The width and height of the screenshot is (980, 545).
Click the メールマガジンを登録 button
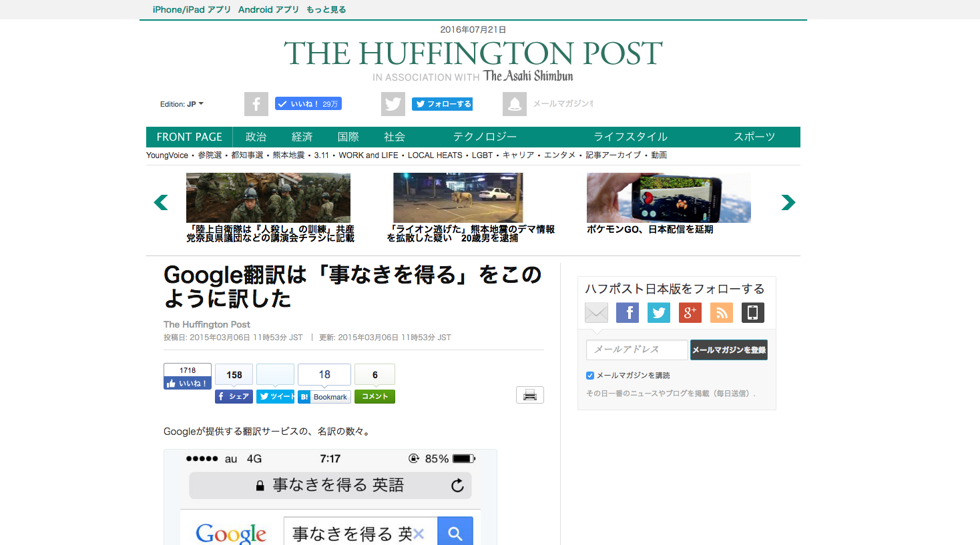point(729,350)
